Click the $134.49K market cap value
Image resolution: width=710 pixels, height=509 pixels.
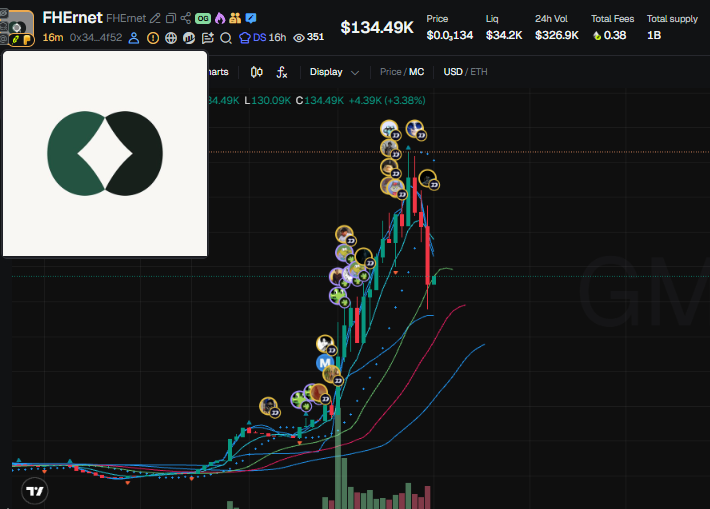(x=377, y=27)
